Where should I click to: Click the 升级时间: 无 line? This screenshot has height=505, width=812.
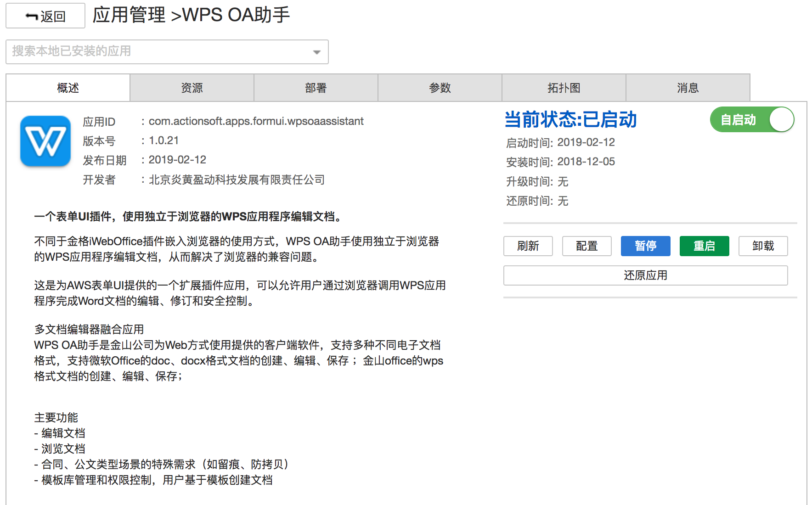[537, 182]
